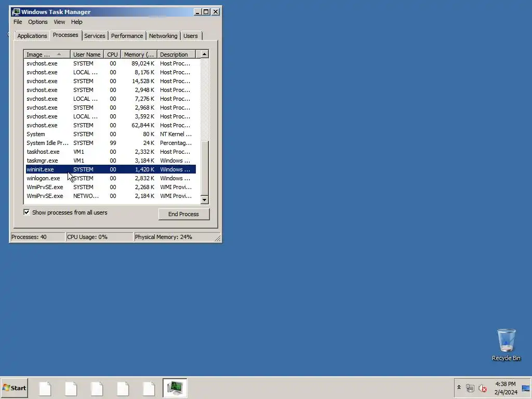
Task: Sort by the Memory column header
Action: [139, 54]
